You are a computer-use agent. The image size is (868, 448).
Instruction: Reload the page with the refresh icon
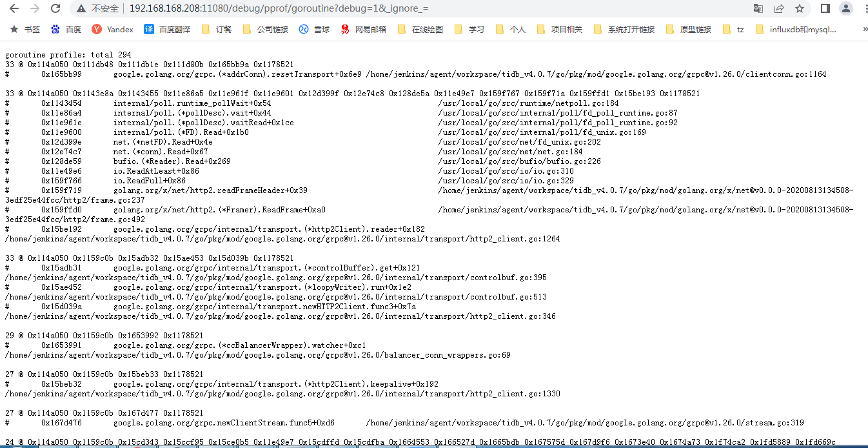click(x=55, y=8)
